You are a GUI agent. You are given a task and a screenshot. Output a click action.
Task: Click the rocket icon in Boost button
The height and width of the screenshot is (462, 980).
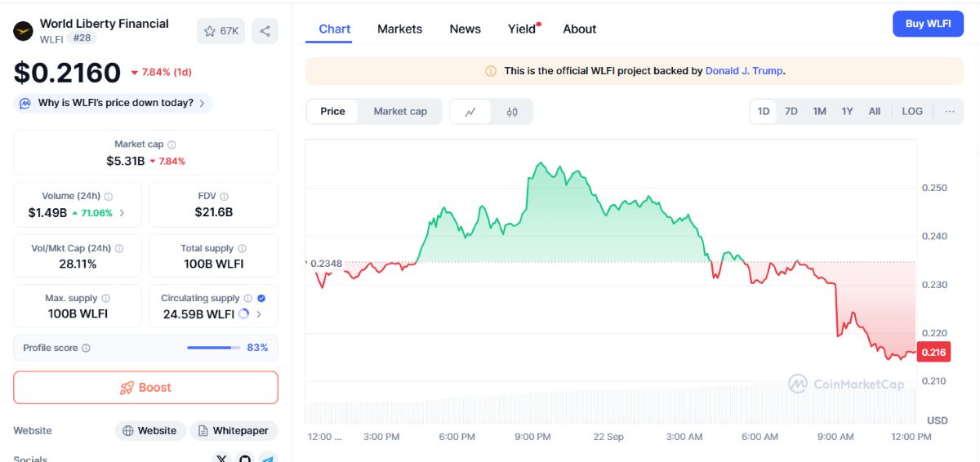click(x=127, y=388)
